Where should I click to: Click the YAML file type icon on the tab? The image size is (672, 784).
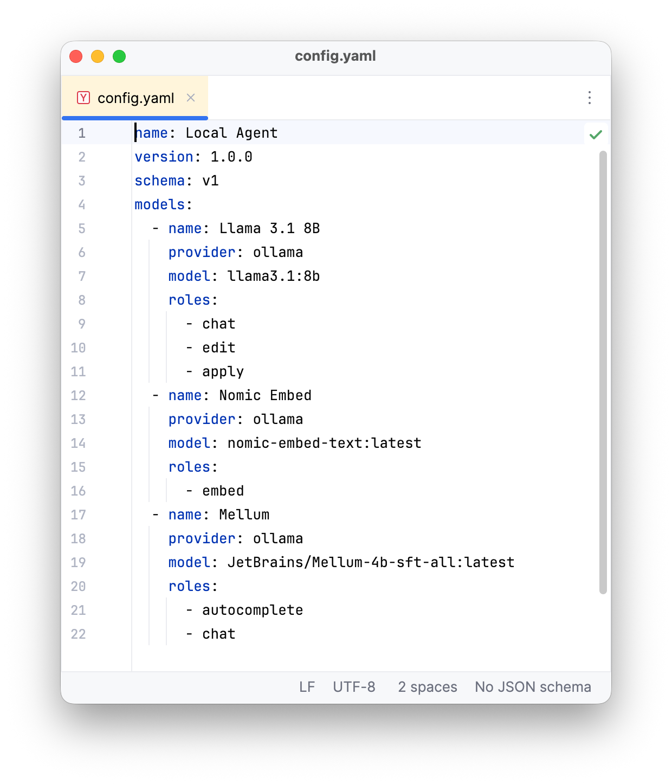click(83, 98)
